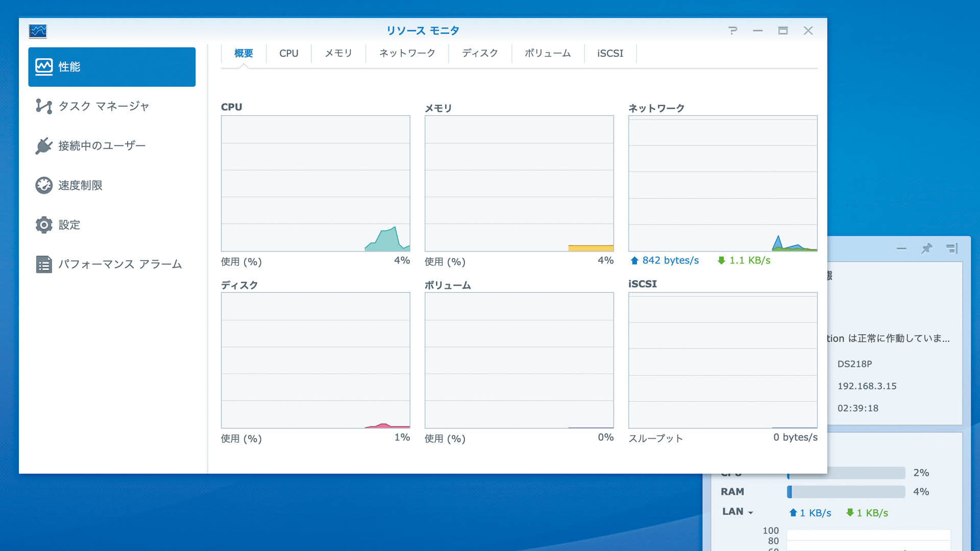This screenshot has height=551, width=980.
Task: Open the gear icon for 設定
Action: point(44,224)
